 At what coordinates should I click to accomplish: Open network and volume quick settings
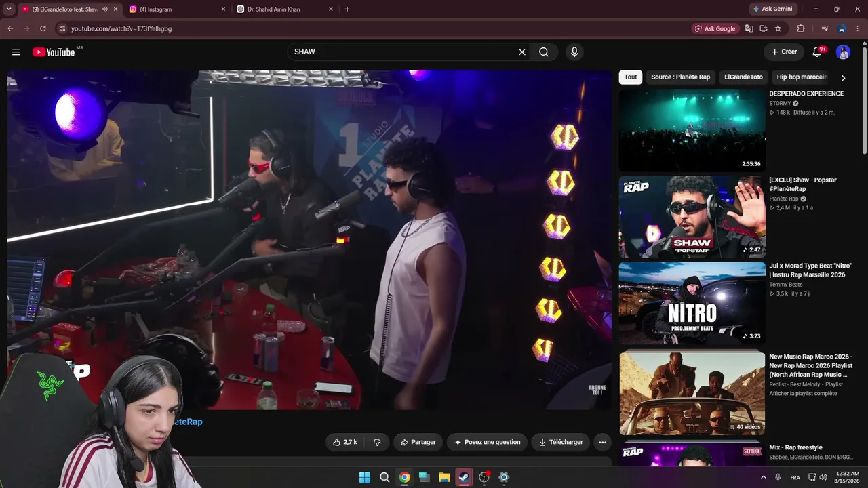click(818, 477)
